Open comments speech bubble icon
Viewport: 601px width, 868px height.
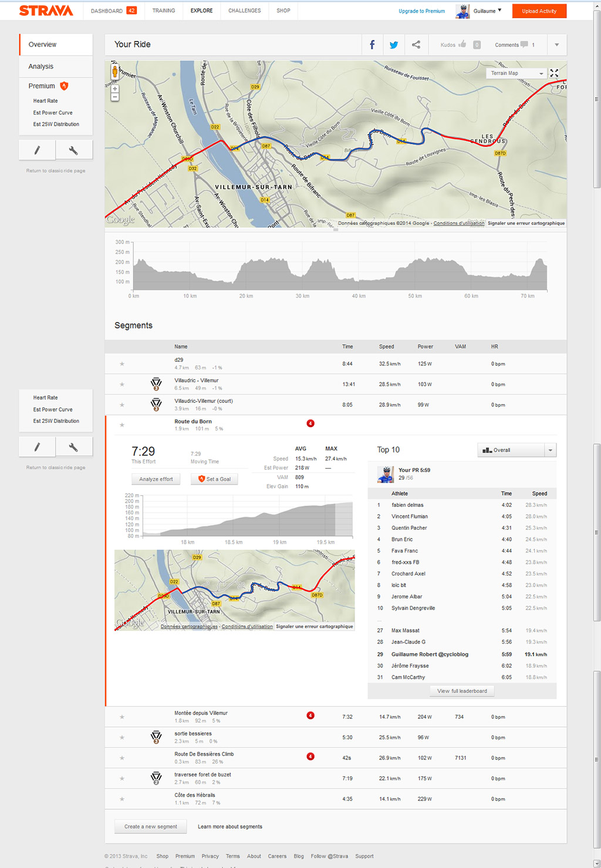point(524,45)
